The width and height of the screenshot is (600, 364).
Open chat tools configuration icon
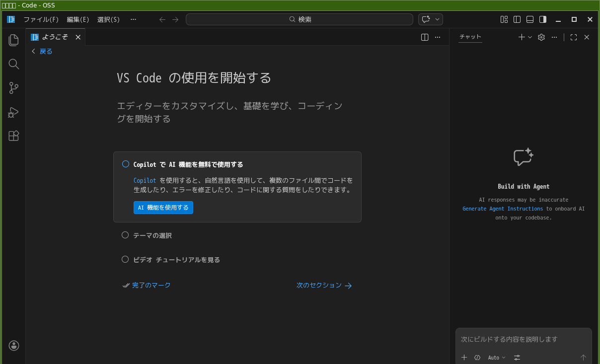coord(517,358)
